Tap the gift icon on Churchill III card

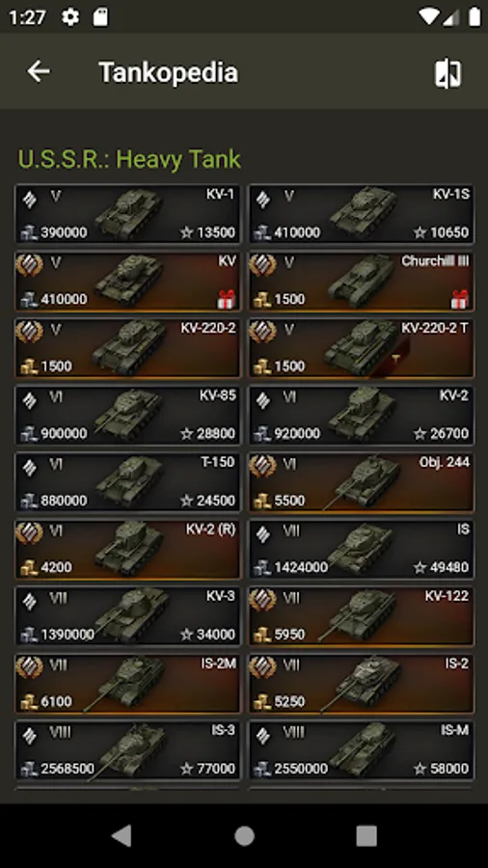(460, 300)
